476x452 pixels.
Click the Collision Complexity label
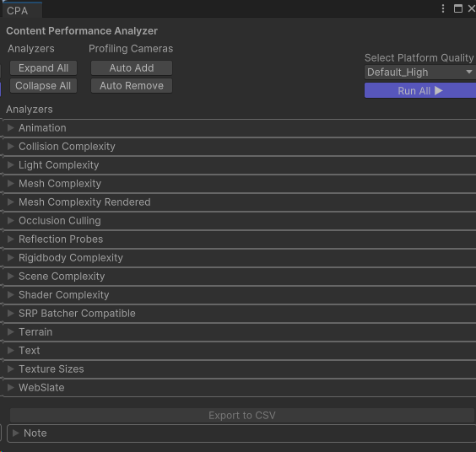[x=67, y=147]
